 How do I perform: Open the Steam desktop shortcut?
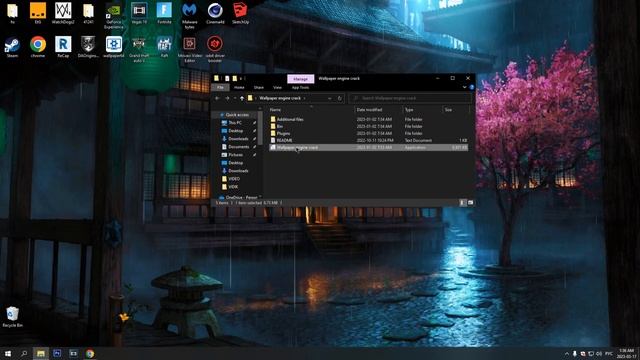coord(12,46)
